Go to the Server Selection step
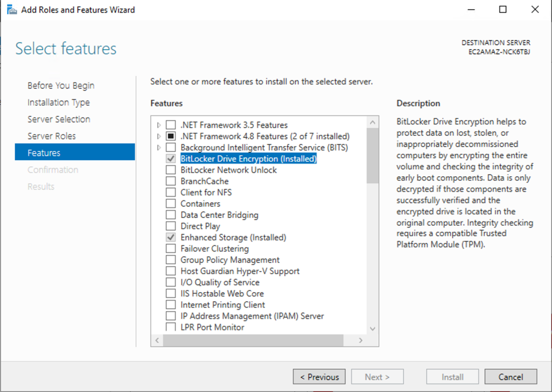The image size is (552, 392). point(58,119)
